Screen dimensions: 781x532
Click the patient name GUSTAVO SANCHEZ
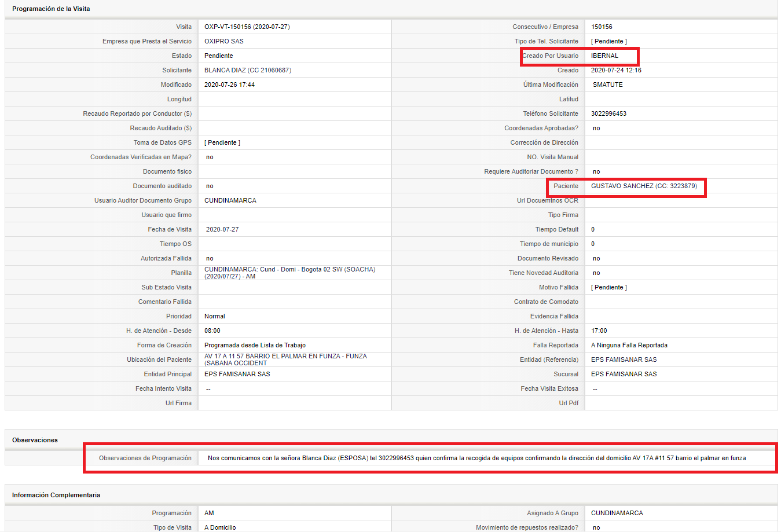coord(622,186)
